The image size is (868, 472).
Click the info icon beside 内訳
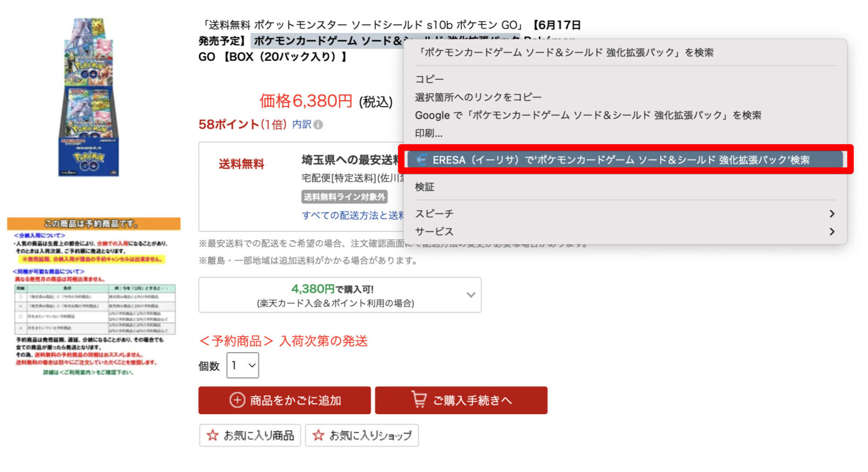pos(318,125)
